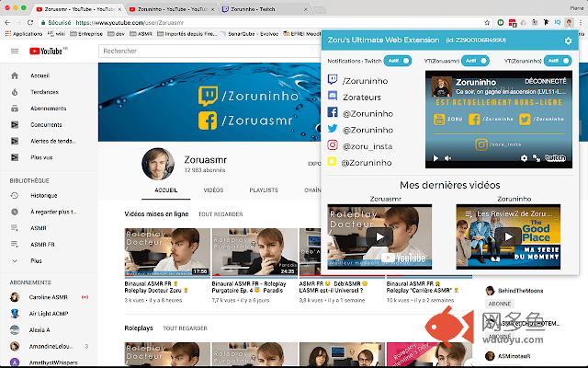588x368 pixels.
Task: Toggle YT(Zoruasmr) notifications switch
Action: [475, 61]
